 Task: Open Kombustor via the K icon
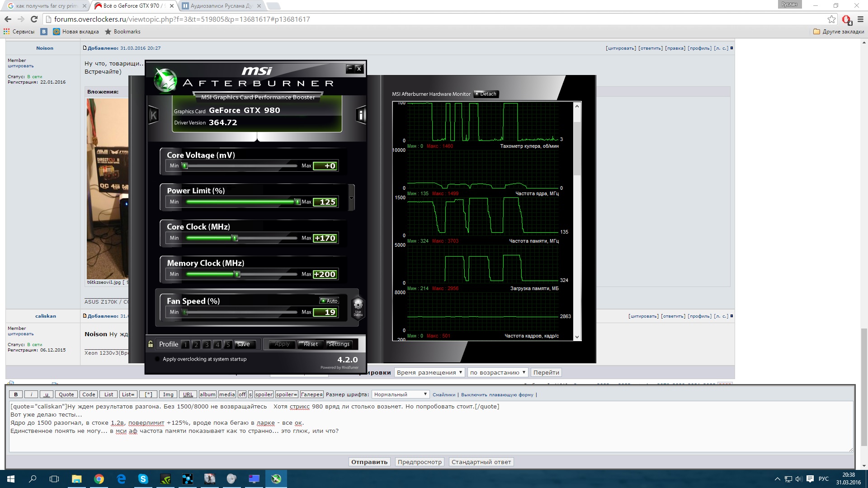tap(153, 116)
